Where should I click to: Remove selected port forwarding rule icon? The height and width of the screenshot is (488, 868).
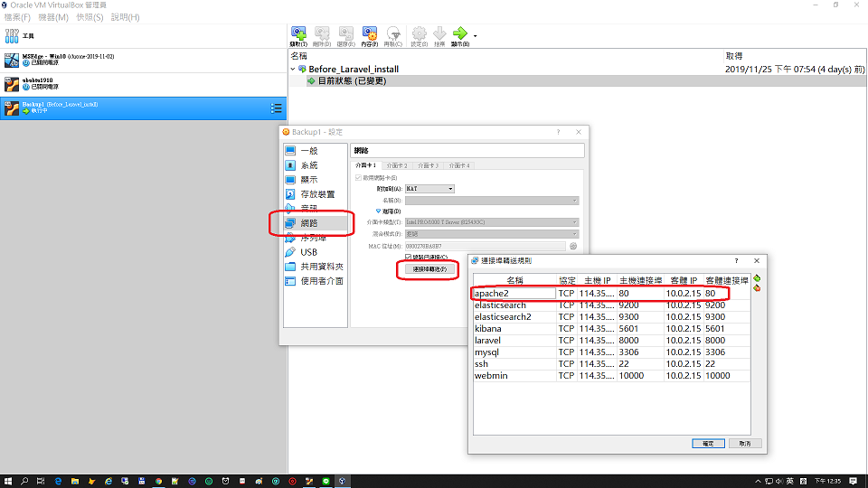click(757, 288)
